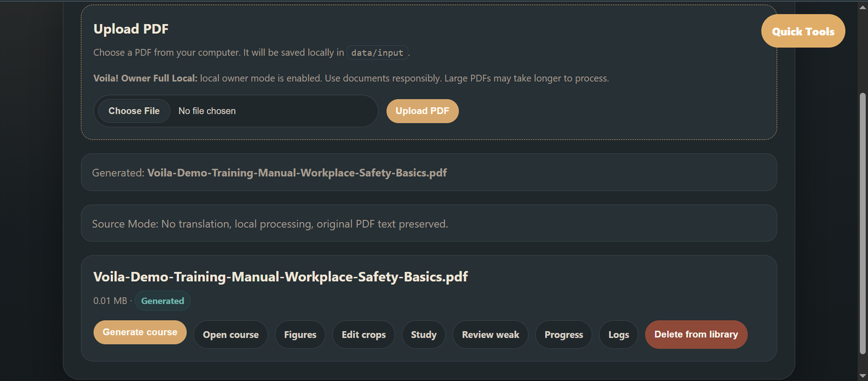868x381 pixels.
Task: Click the scrollbar up arrow
Action: 863,7
